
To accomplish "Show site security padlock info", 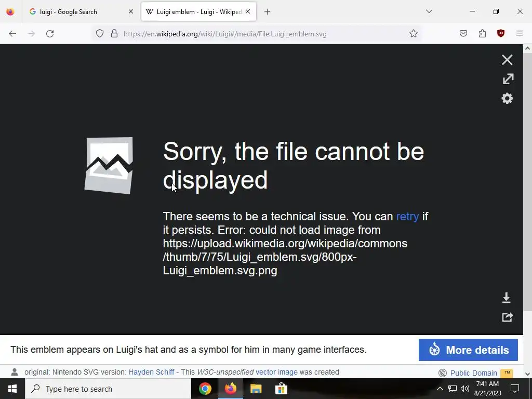I will click(114, 34).
